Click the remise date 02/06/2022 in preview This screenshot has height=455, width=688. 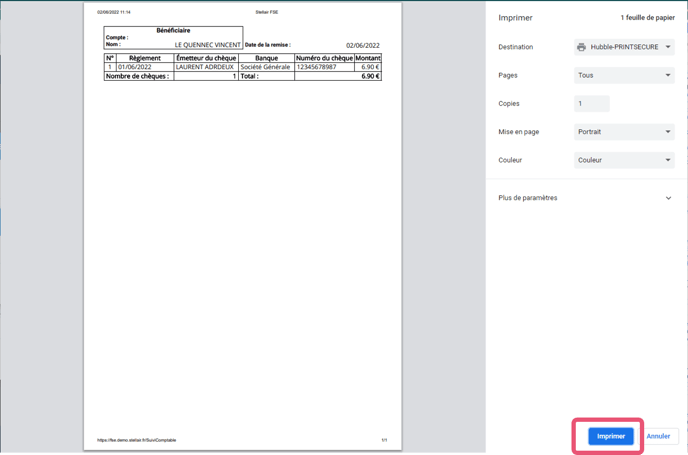click(x=362, y=45)
